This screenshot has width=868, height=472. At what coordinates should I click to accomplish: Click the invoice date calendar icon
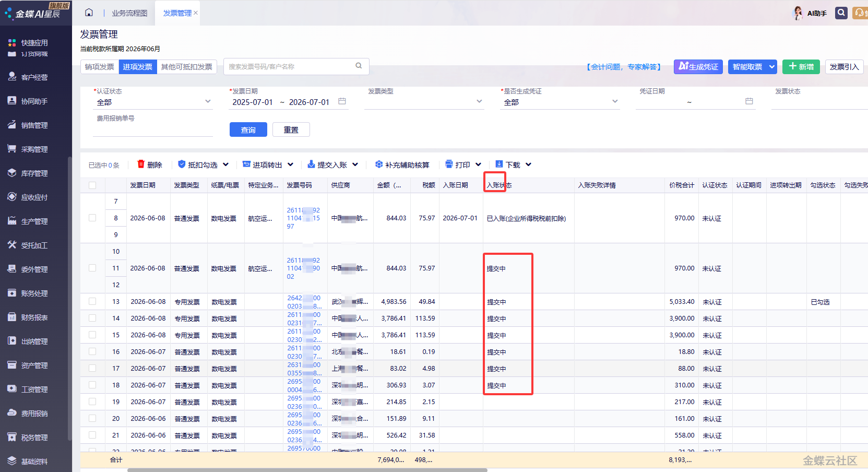coord(342,101)
